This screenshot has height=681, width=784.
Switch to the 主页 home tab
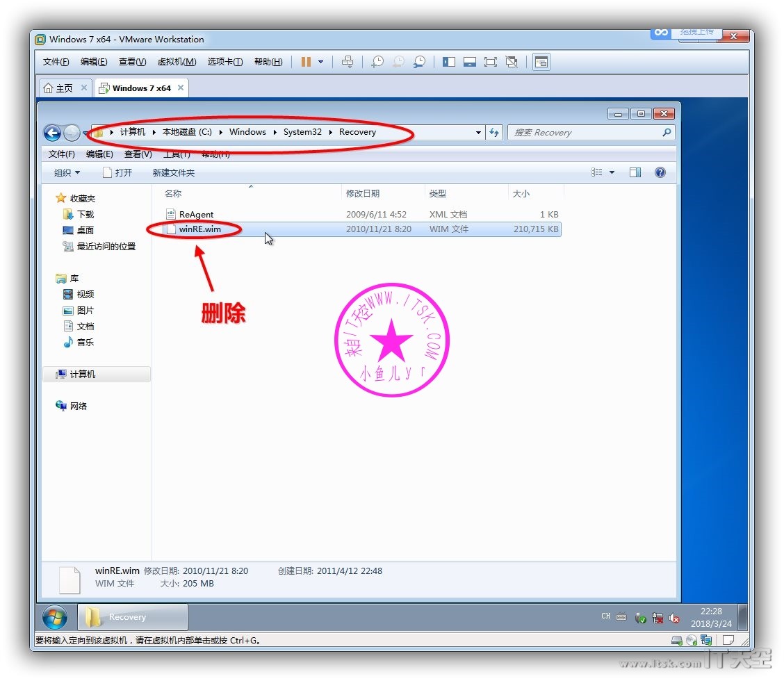pyautogui.click(x=58, y=88)
